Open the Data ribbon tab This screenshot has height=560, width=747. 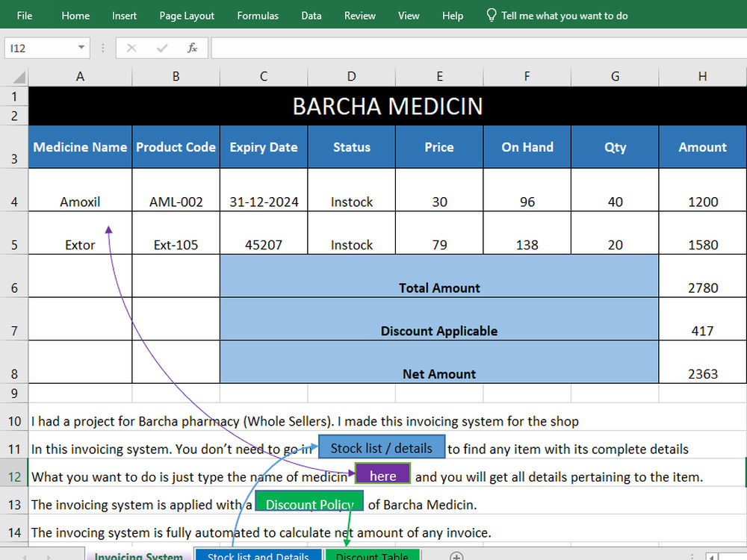coord(311,16)
